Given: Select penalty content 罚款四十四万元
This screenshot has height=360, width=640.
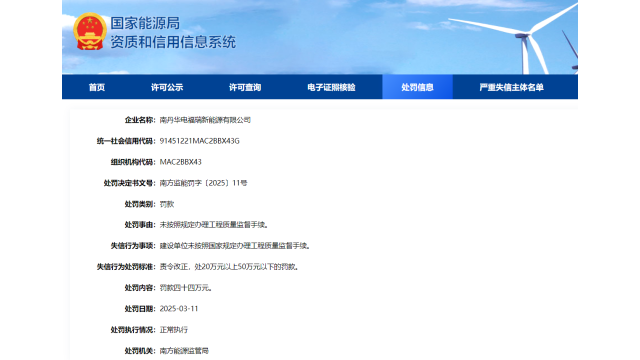Looking at the screenshot, I should coord(186,288).
